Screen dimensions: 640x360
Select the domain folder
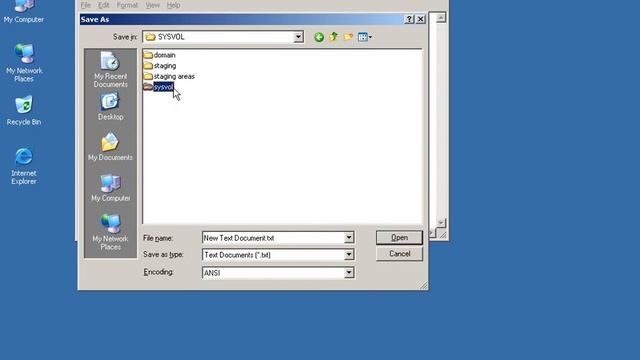click(x=160, y=55)
